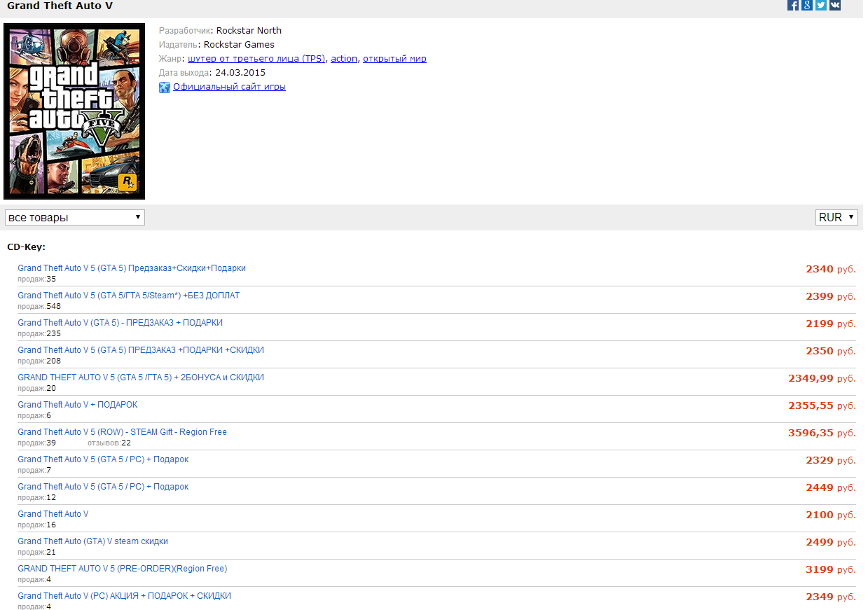Image resolution: width=868 pixels, height=610 pixels.
Task: Click the 2499 руб. price
Action: [x=831, y=542]
